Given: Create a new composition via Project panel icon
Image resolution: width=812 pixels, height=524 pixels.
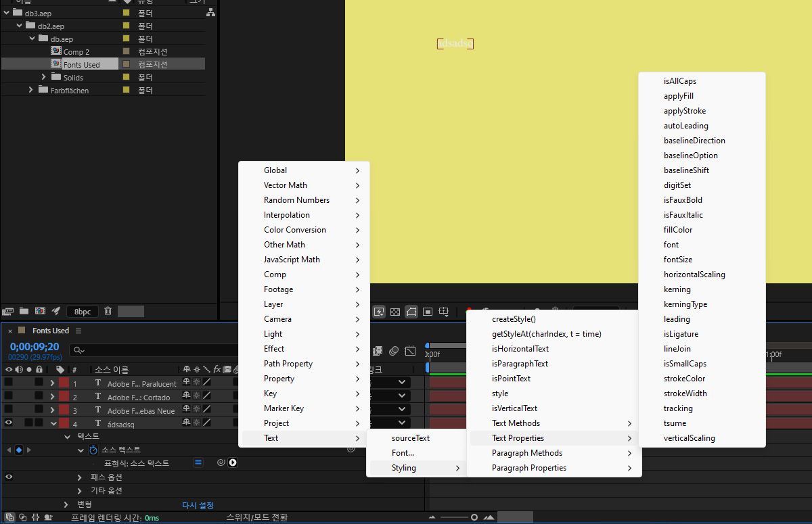Looking at the screenshot, I should pos(40,311).
